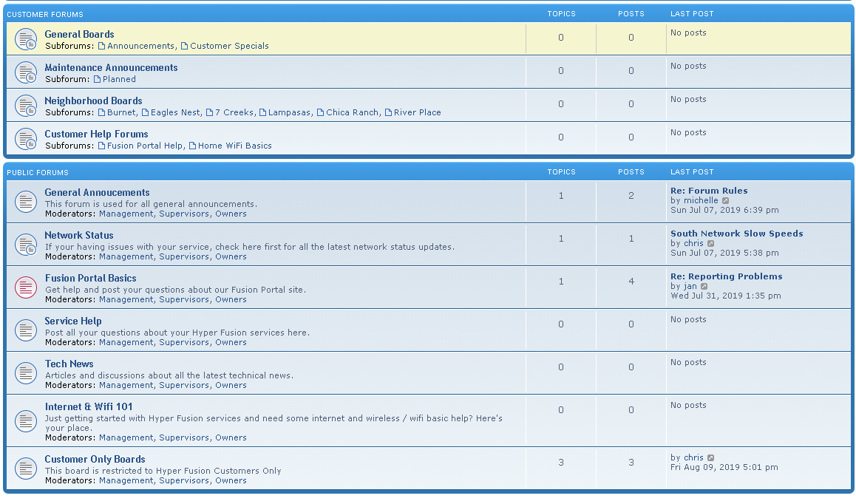Select the date 'Wed Jul 31, 2019 1:35 pm'
The image size is (856, 504).
point(725,296)
